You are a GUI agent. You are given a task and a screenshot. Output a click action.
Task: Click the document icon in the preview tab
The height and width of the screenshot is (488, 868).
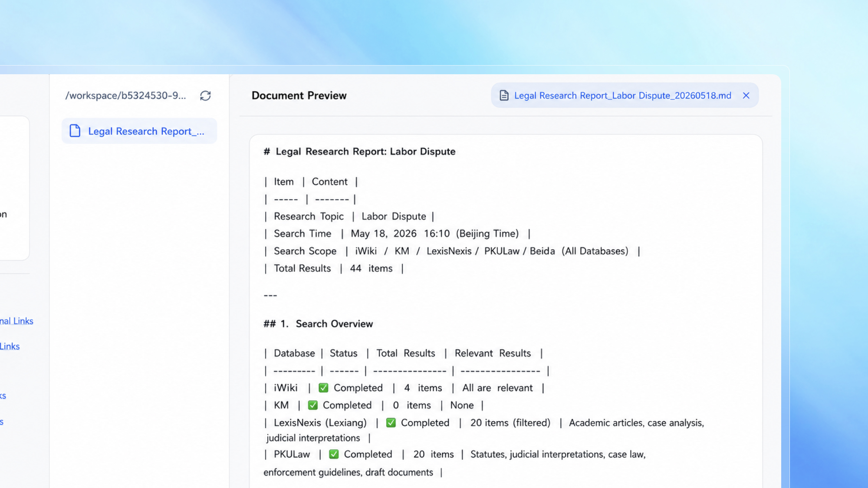(504, 96)
